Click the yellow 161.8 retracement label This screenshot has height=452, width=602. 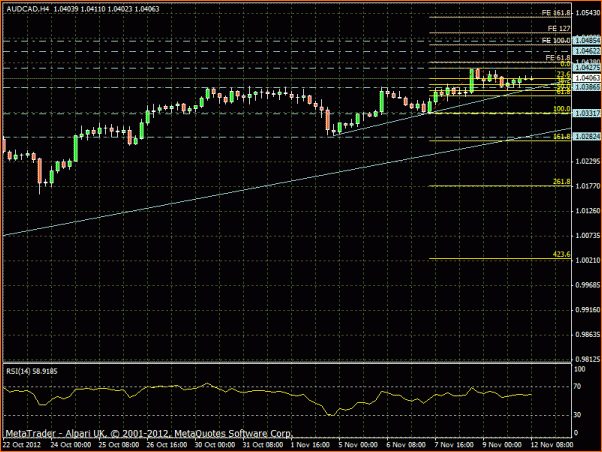(561, 137)
